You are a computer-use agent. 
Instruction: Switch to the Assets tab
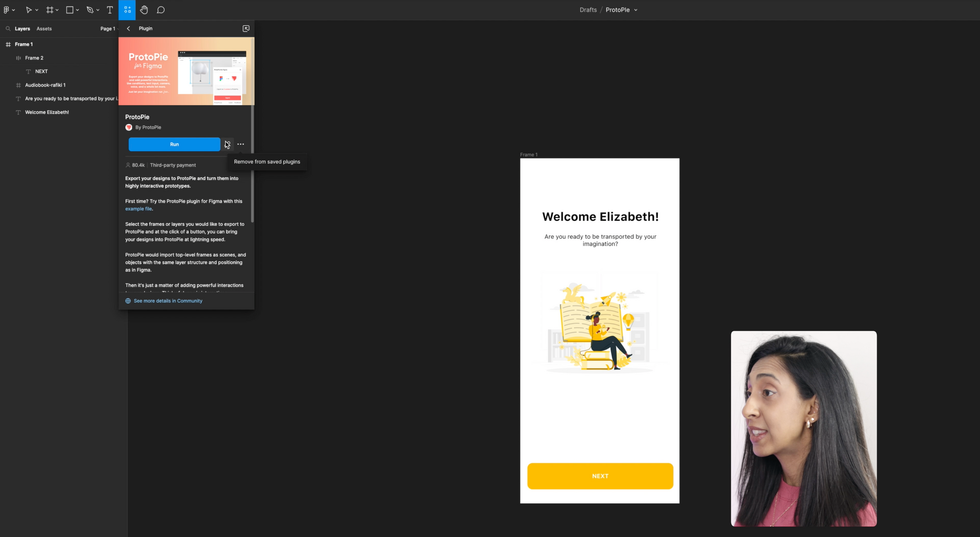[44, 28]
